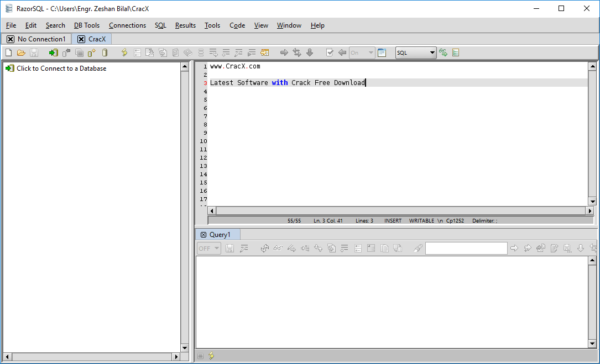Viewport: 600px width, 364px height.
Task: Open the Results menu
Action: pyautogui.click(x=185, y=25)
